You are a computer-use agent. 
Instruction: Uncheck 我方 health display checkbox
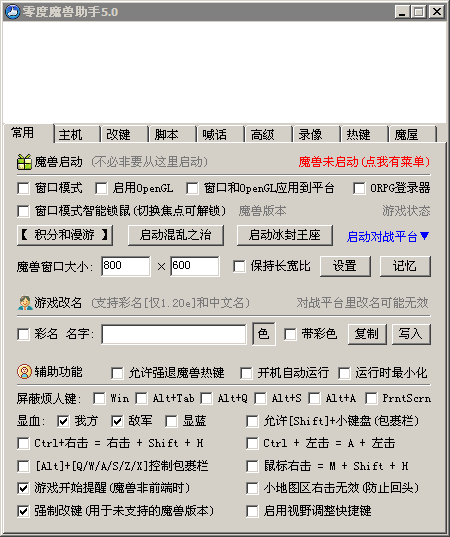coord(63,421)
